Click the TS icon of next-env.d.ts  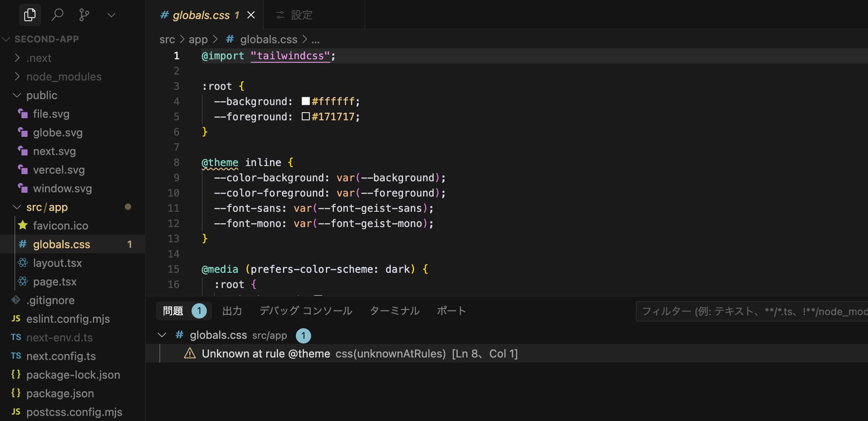point(16,337)
